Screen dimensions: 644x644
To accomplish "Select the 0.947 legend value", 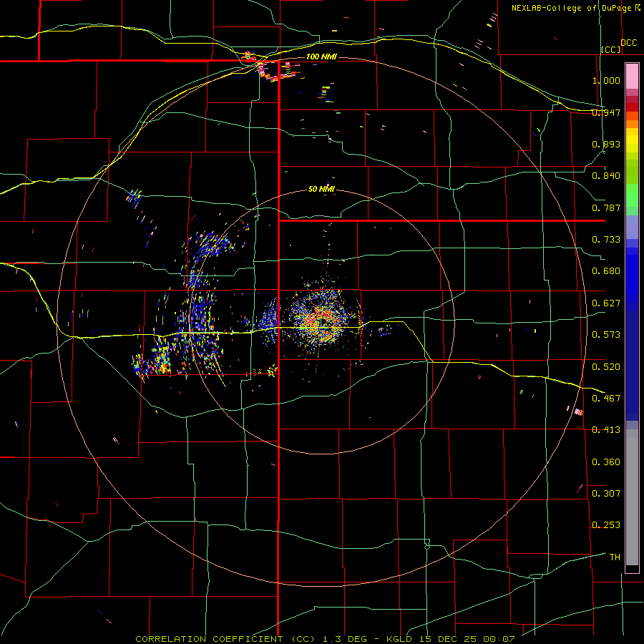I will click(x=606, y=112).
